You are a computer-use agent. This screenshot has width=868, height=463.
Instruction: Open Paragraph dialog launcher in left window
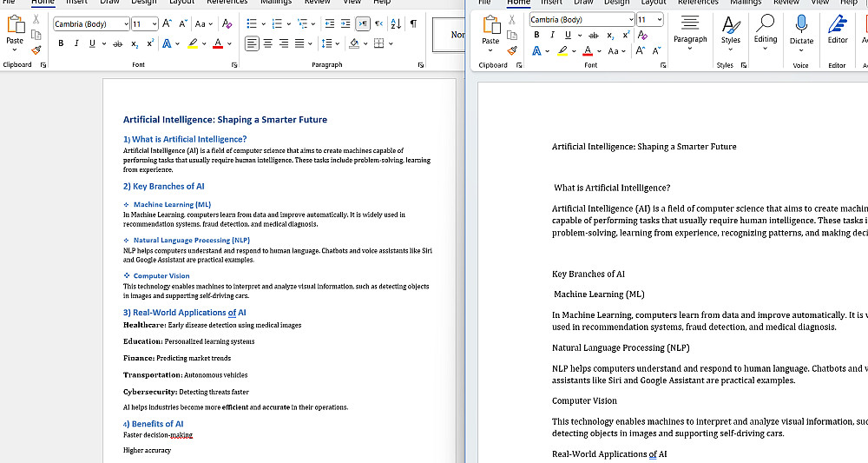[421, 65]
